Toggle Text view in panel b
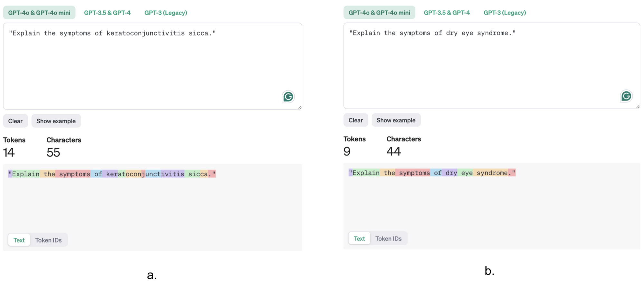The width and height of the screenshot is (644, 289). click(x=359, y=238)
